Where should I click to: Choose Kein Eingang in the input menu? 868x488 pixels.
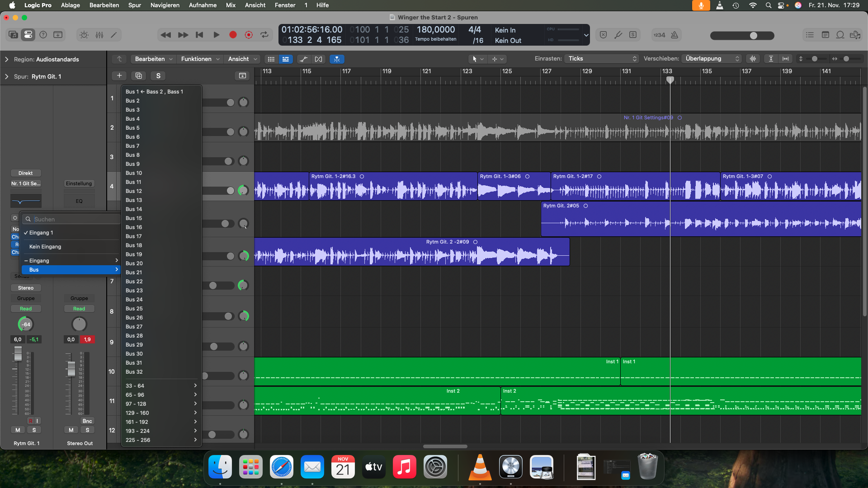click(45, 247)
